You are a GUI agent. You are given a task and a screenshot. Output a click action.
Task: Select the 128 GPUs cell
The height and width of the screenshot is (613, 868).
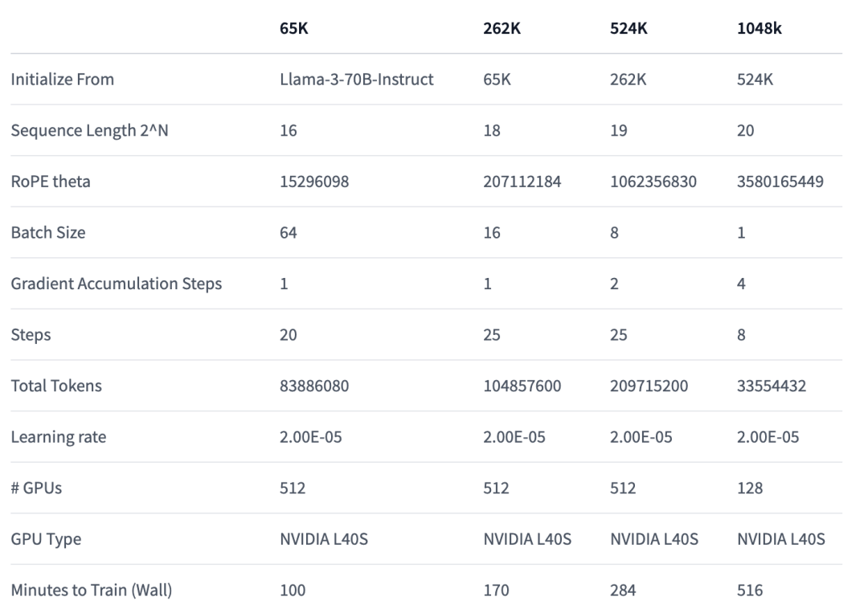point(750,488)
